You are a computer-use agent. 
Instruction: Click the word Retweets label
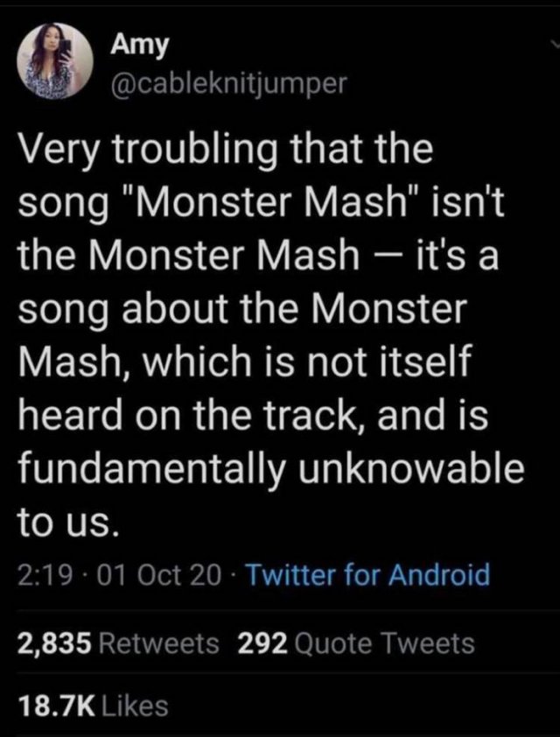coord(158,643)
